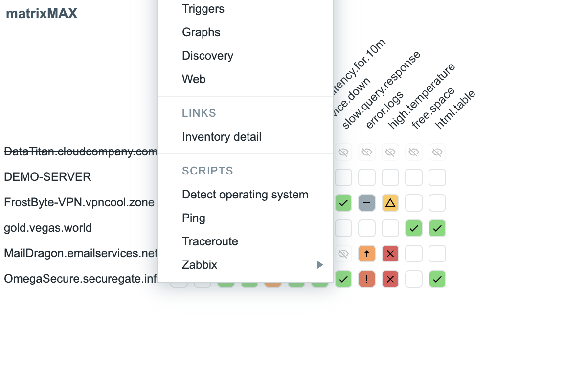Run the Traceroute script
587x392 pixels.
(x=210, y=241)
